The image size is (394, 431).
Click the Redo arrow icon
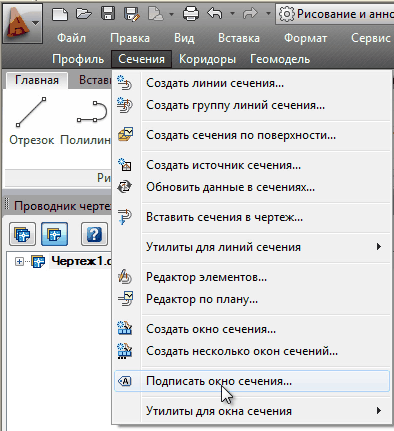[x=250, y=14]
